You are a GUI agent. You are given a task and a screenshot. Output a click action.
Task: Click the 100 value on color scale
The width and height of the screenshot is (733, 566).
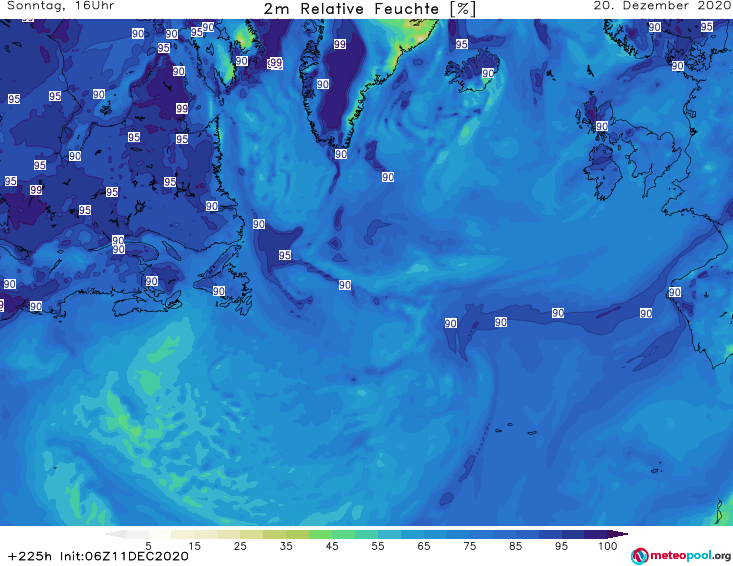[x=607, y=546]
